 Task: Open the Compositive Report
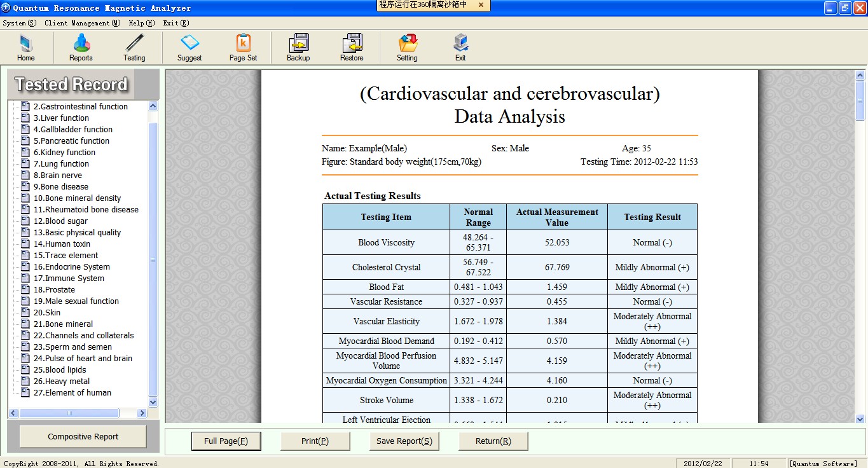(83, 437)
